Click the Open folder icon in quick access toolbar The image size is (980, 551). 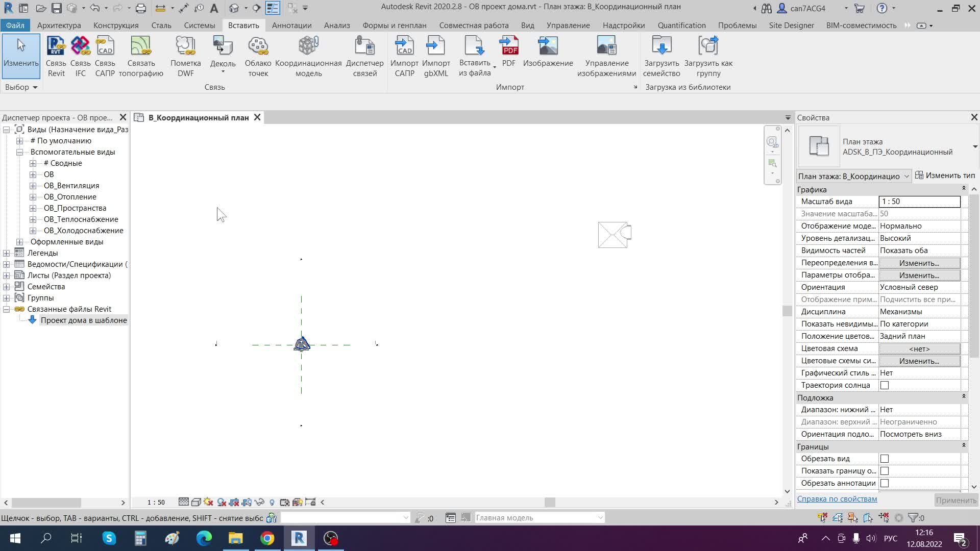[41, 8]
